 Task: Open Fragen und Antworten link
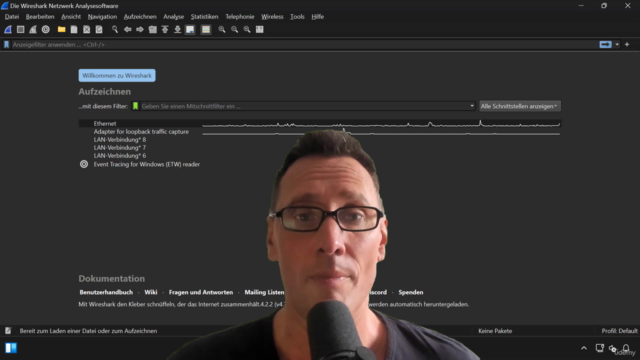[x=201, y=292]
